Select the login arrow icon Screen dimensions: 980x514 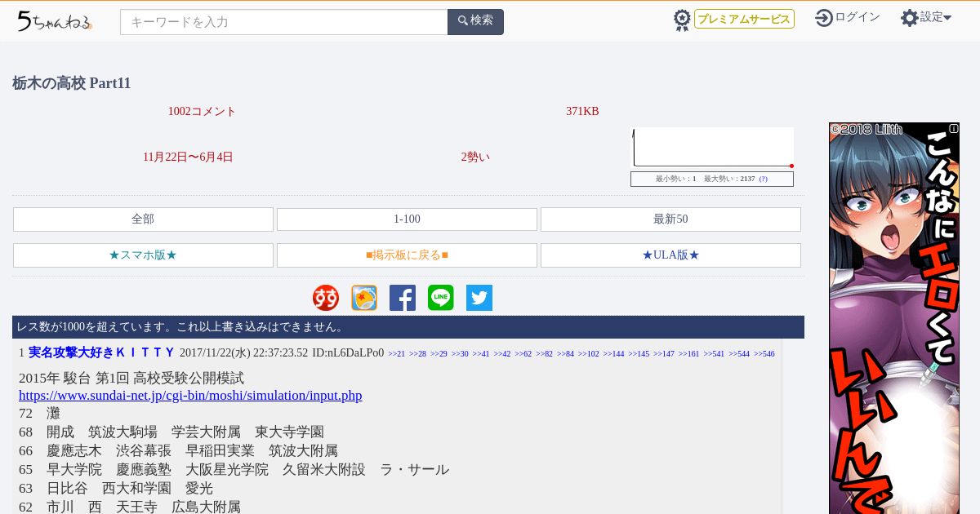point(824,17)
